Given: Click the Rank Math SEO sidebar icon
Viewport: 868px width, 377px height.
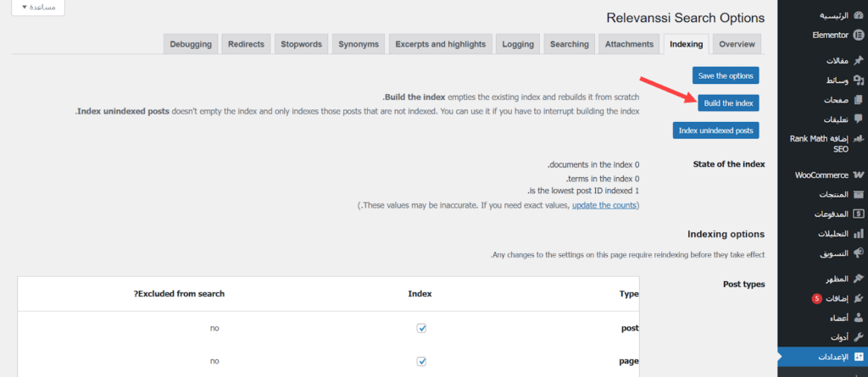Looking at the screenshot, I should coord(858,138).
